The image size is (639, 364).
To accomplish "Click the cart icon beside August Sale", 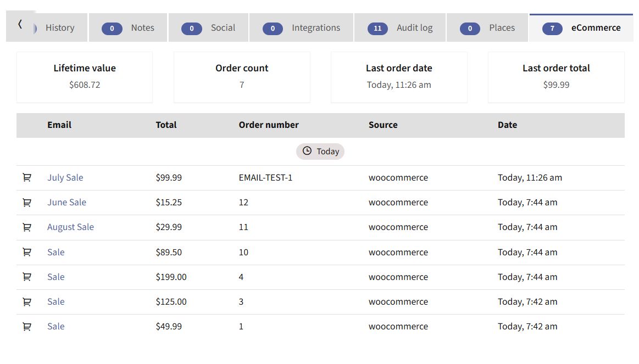I will tap(27, 227).
